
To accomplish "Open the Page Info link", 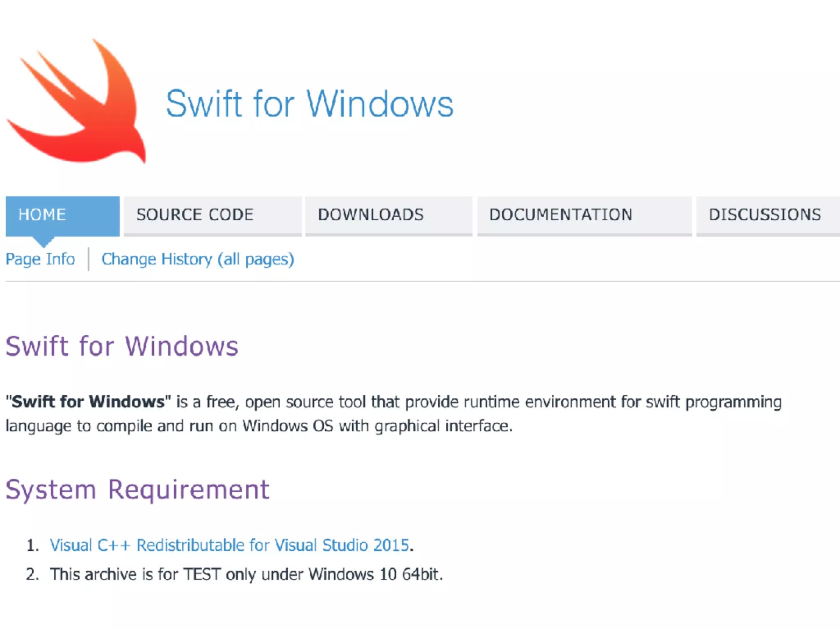I will coord(40,259).
